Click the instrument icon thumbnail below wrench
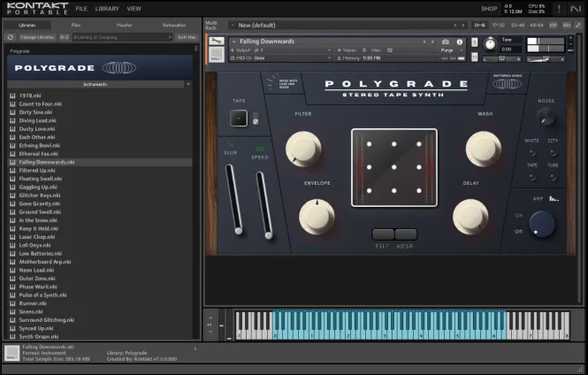The image size is (588, 375). (x=216, y=55)
